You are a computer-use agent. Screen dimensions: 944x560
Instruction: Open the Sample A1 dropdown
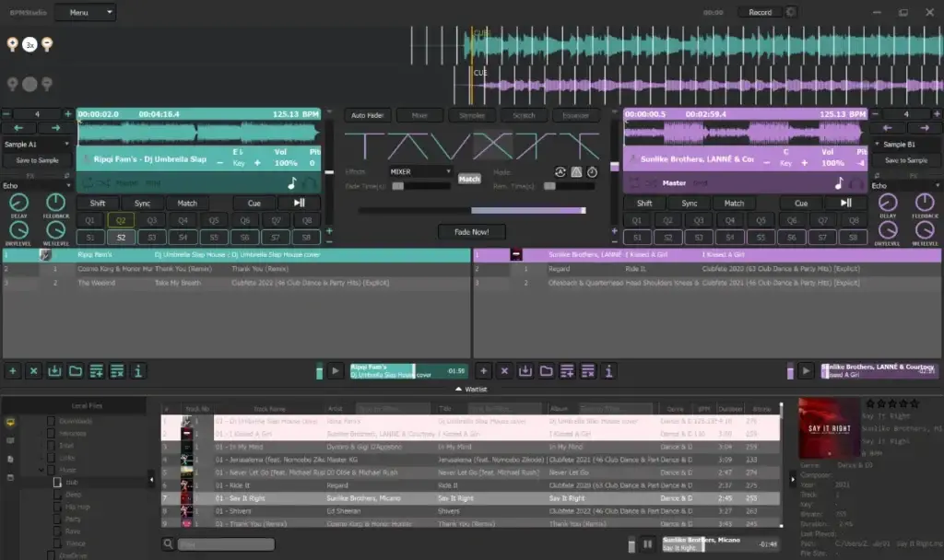point(36,145)
